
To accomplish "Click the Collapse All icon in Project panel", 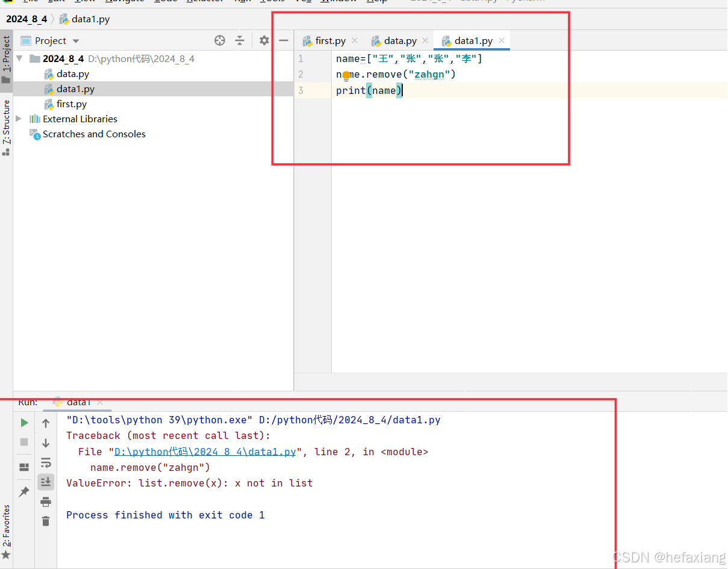I will tap(240, 40).
